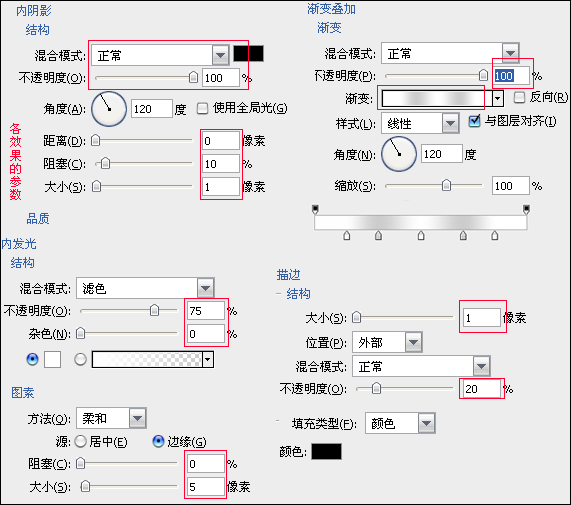Click the Inner Glow 大小 slider handle
The height and width of the screenshot is (505, 571).
[x=85, y=486]
